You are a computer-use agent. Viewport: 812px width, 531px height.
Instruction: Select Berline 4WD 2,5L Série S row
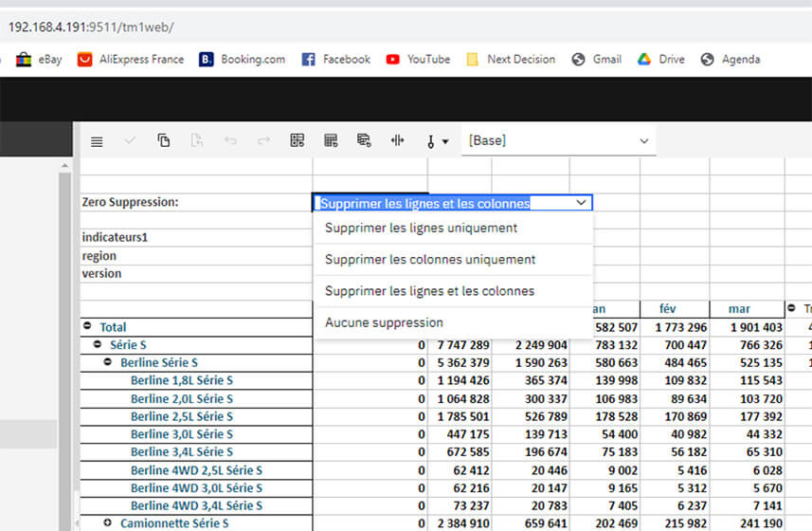click(x=196, y=470)
